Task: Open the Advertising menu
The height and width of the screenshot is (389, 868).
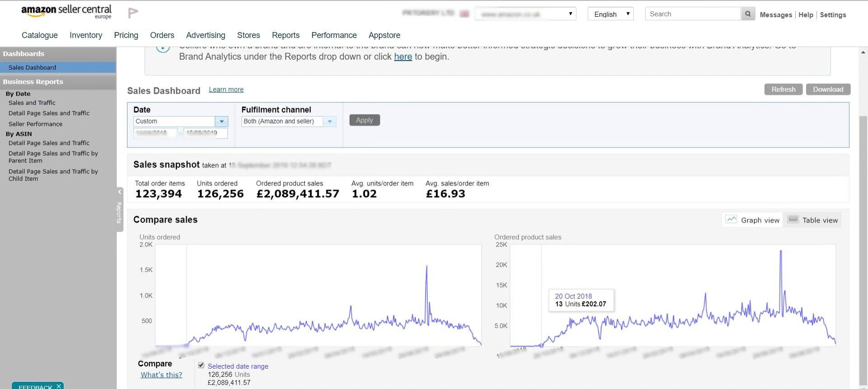Action: pos(205,35)
